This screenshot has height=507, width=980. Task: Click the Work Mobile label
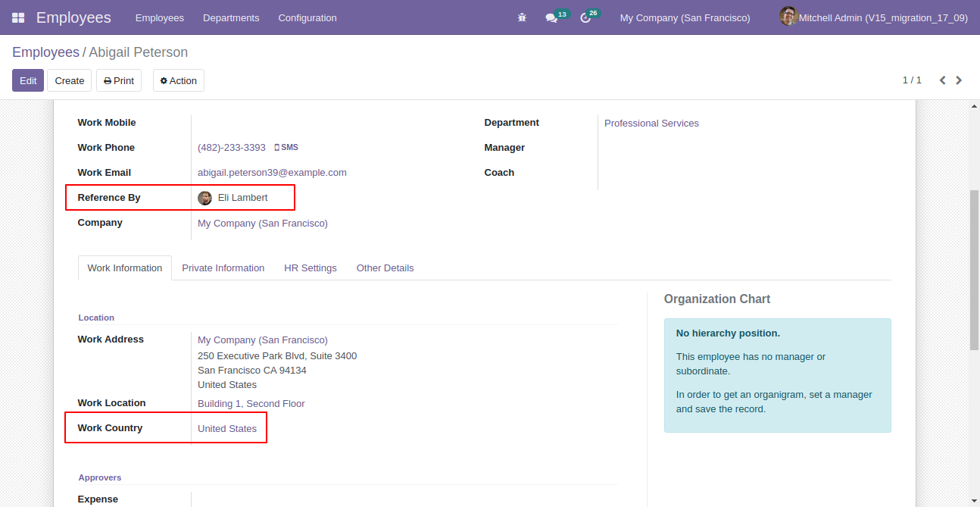coord(107,123)
